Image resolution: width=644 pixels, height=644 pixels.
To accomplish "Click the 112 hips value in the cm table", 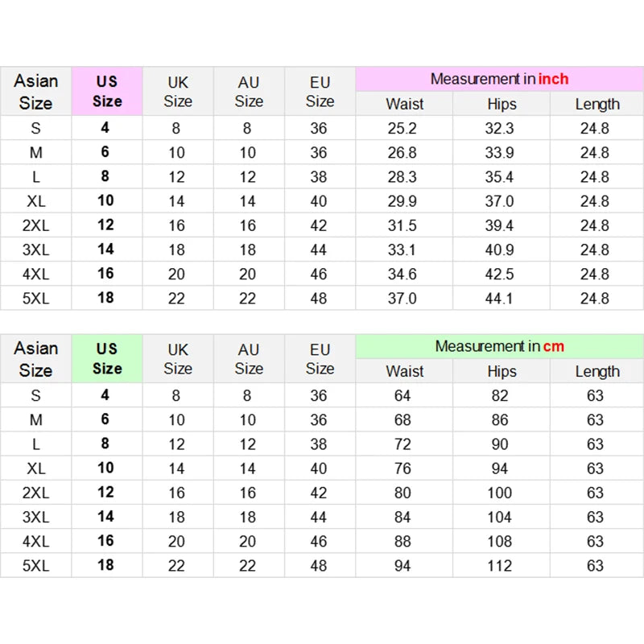I will (x=499, y=566).
